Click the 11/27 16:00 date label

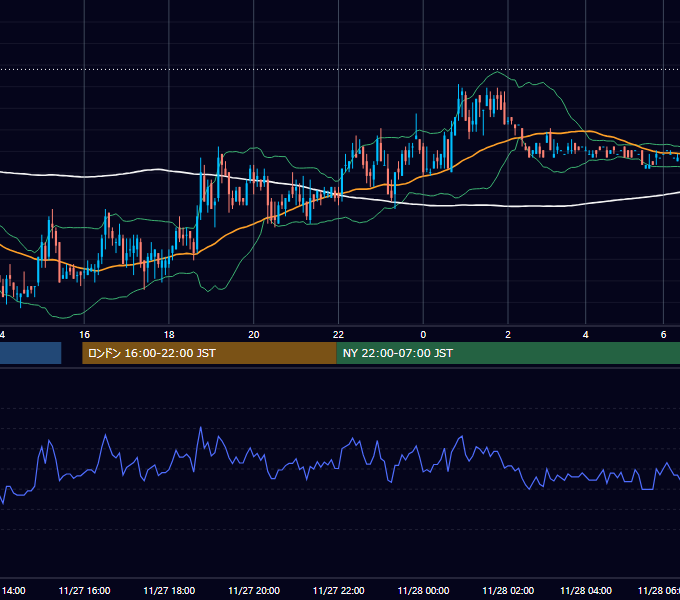[85, 590]
